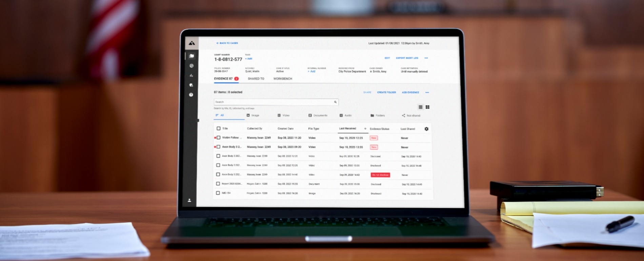Open the cases folder icon in sidebar
Image resolution: width=644 pixels, height=261 pixels.
point(192,56)
